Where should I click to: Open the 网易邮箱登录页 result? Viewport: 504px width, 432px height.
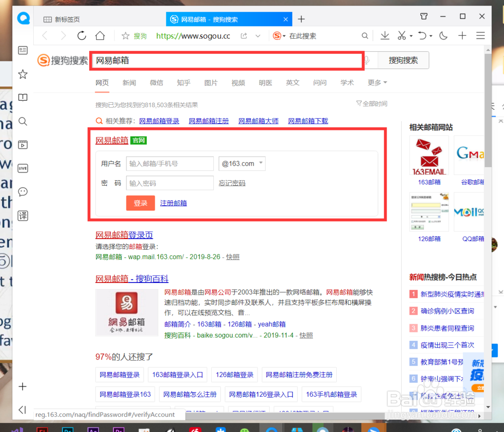click(x=124, y=235)
